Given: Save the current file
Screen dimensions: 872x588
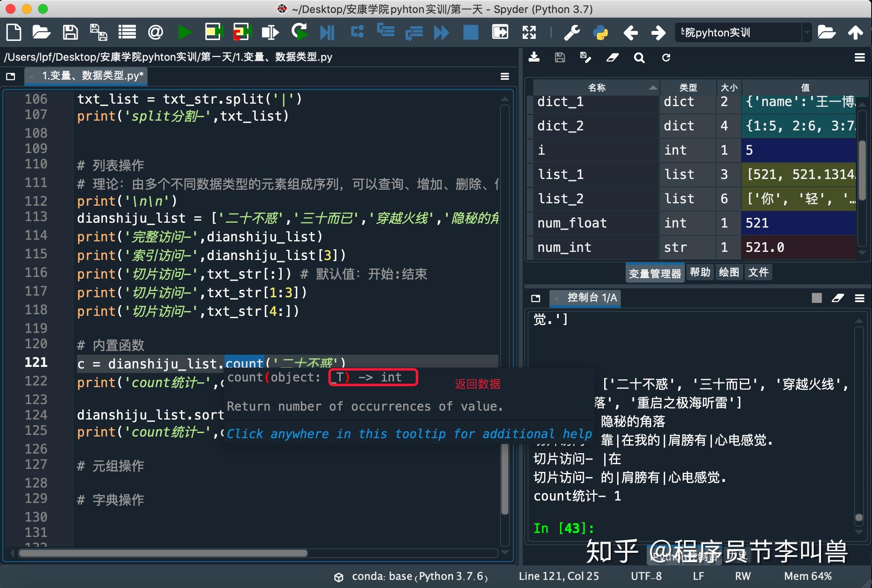Looking at the screenshot, I should tap(70, 32).
